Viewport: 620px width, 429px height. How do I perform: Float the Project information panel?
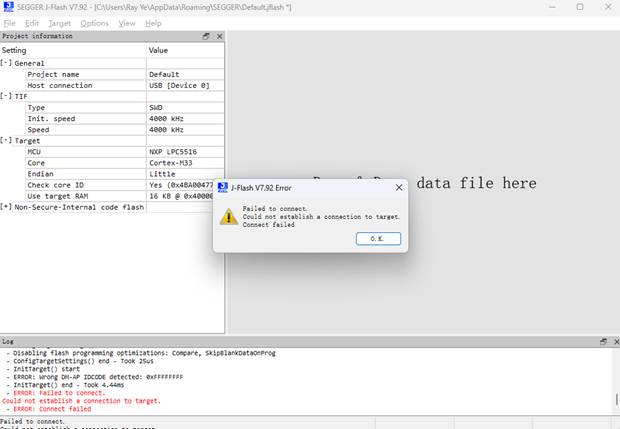click(x=206, y=36)
